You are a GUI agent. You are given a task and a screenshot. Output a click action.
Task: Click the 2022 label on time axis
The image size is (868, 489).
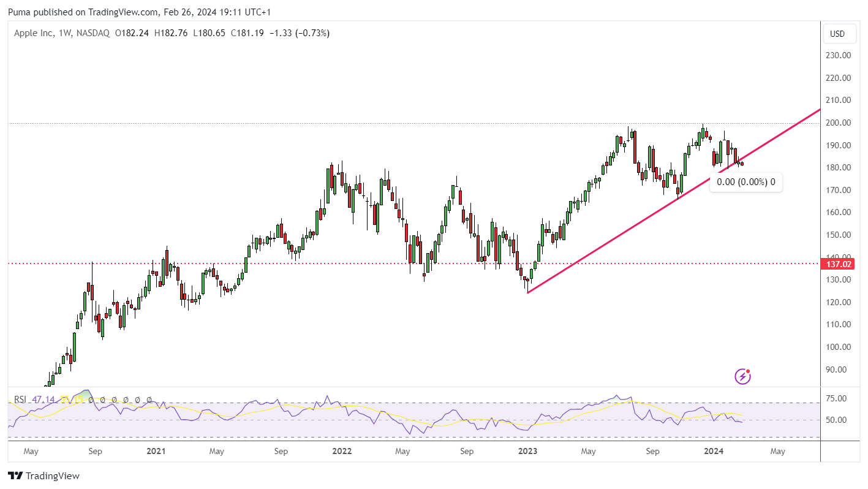point(341,452)
